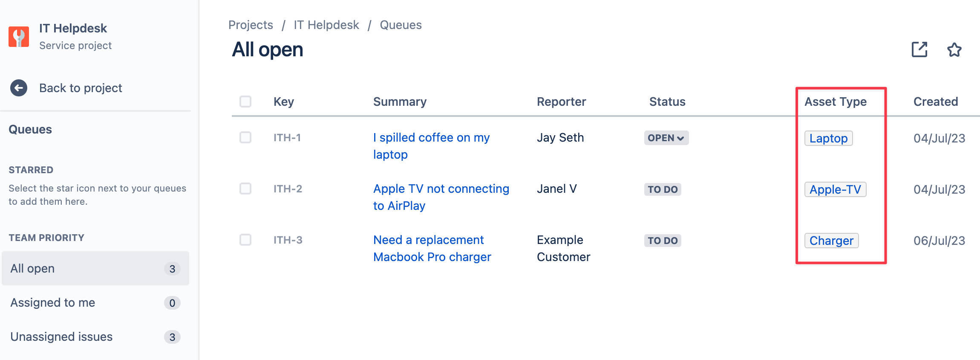Go to Projects breadcrumb
Image resolution: width=980 pixels, height=360 pixels.
click(x=251, y=25)
